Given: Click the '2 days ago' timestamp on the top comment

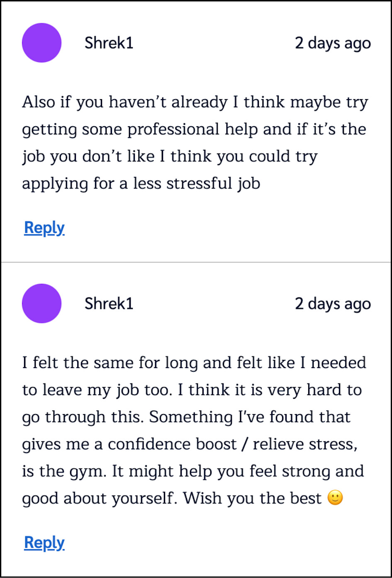Looking at the screenshot, I should tap(333, 43).
